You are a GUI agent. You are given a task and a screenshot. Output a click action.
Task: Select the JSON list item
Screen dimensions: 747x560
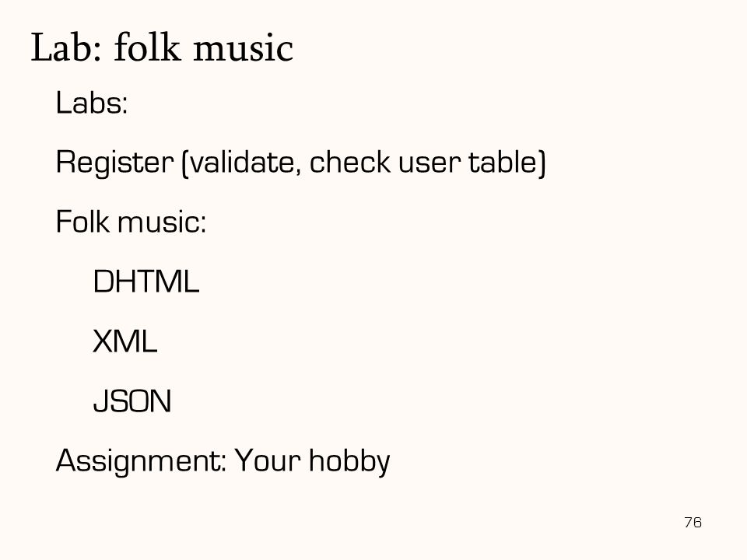[x=132, y=401]
